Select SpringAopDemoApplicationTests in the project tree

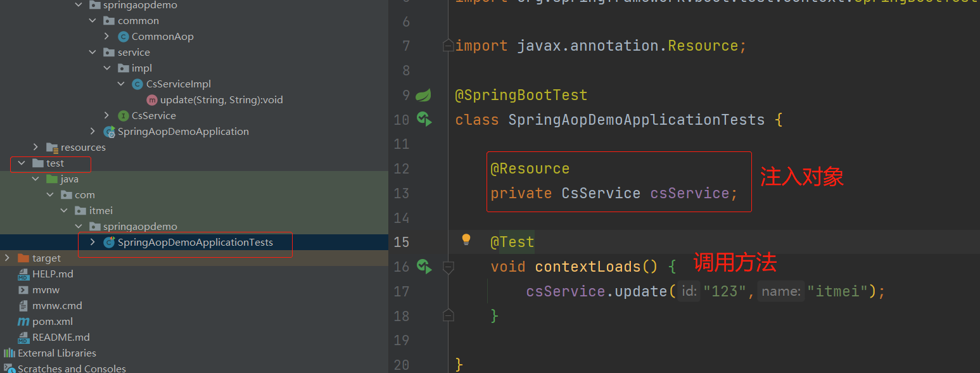coord(195,243)
